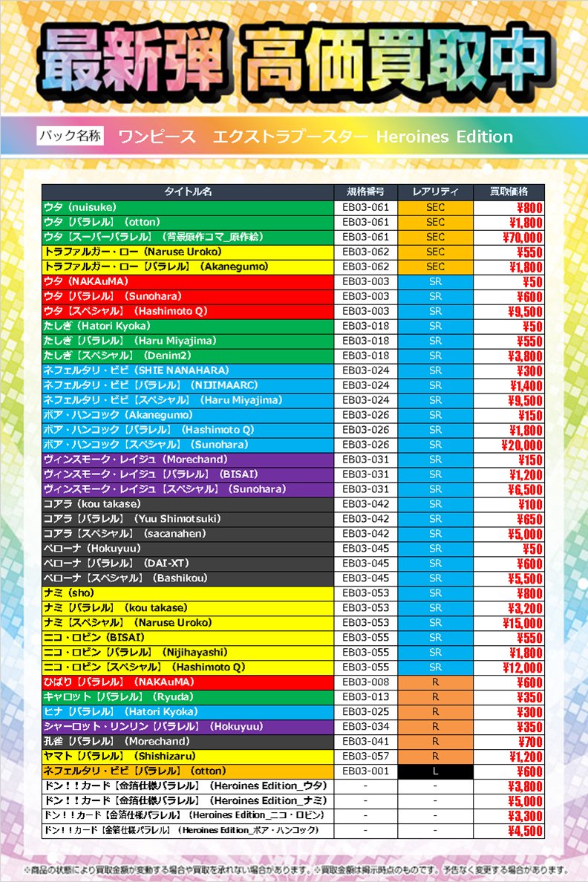Click the ¥4,500 price cell
Viewport: 588px width, 882px height.
509,831
